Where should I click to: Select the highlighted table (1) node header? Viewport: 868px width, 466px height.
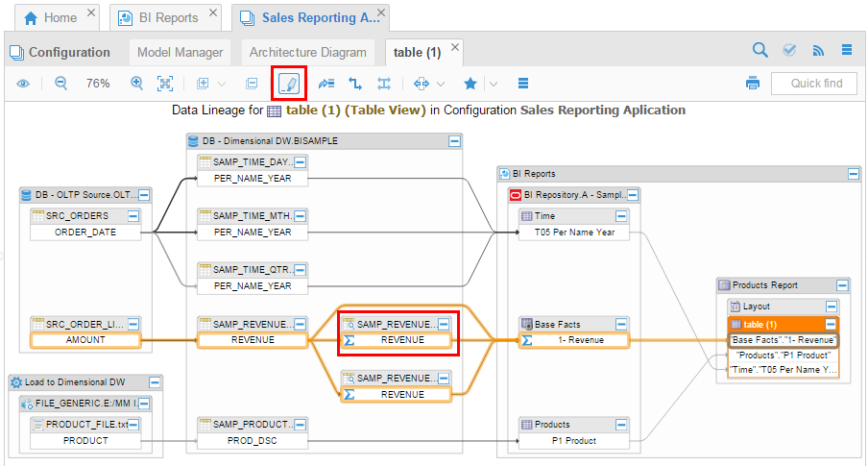[x=783, y=325]
